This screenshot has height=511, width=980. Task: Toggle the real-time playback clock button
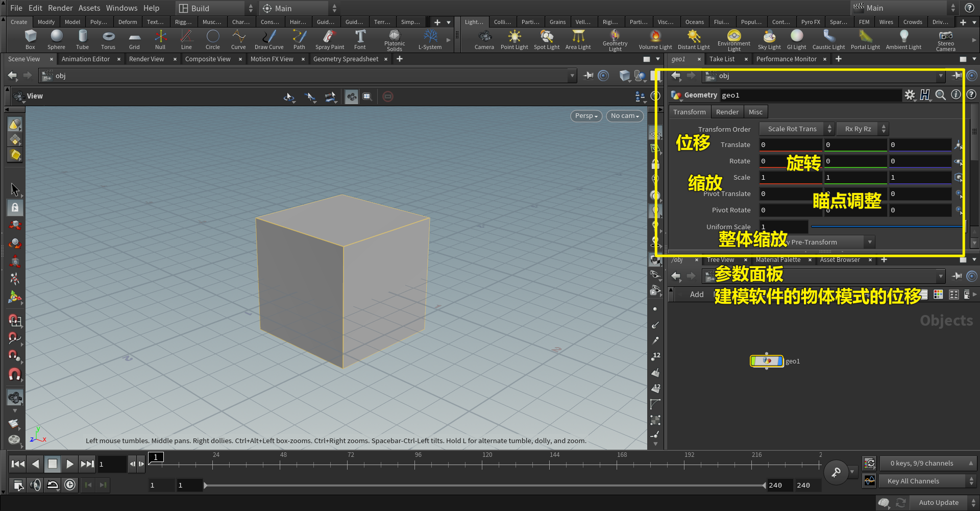pyautogui.click(x=70, y=485)
